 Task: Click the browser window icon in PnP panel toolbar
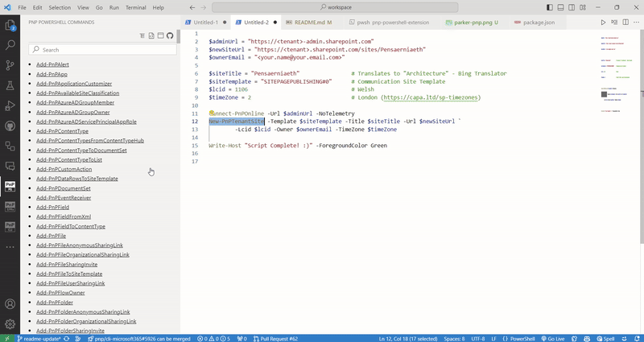click(160, 35)
